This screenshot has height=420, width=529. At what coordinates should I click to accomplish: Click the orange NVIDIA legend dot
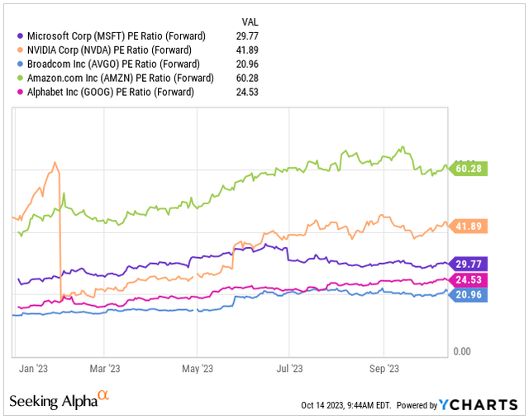20,50
